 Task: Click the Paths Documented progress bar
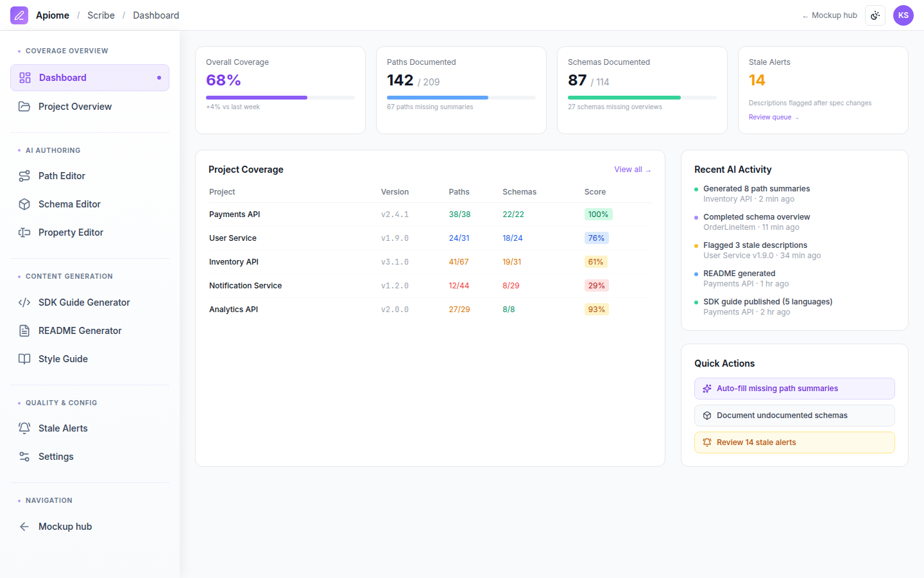461,98
